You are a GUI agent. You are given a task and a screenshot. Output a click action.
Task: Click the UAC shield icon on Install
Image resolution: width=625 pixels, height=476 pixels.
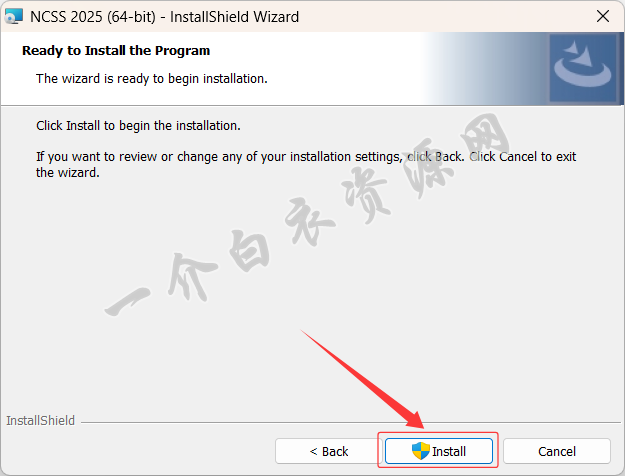click(421, 451)
